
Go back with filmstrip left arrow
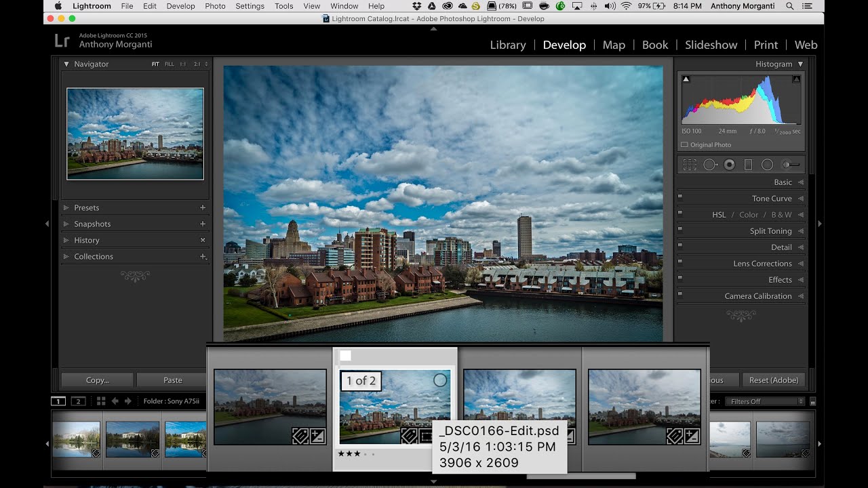pos(115,401)
